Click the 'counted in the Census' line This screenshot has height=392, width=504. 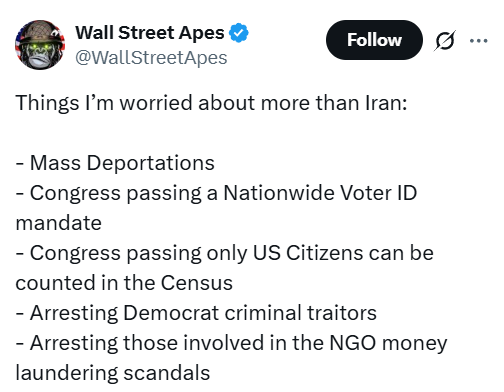tap(124, 283)
